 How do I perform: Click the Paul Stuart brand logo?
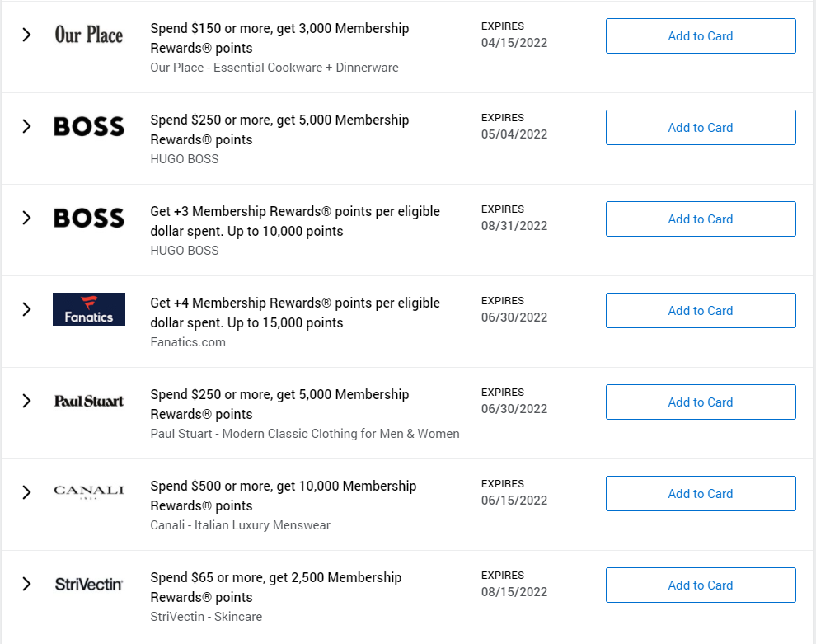[88, 402]
